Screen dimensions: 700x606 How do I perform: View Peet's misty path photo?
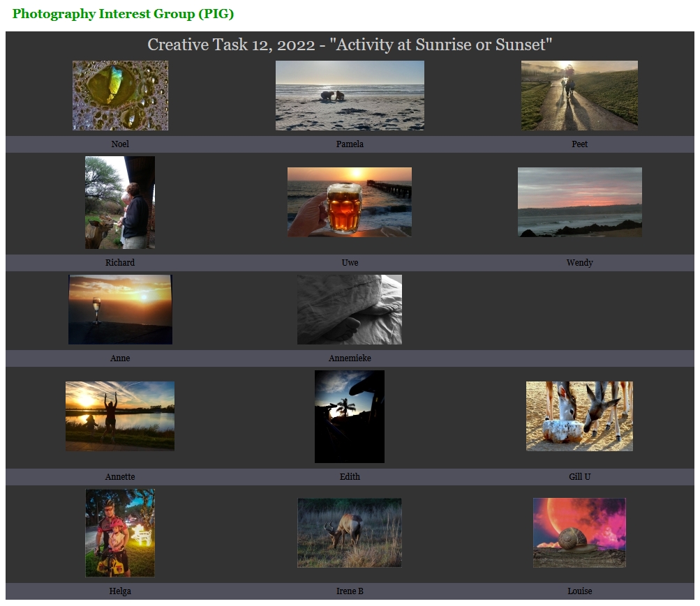[579, 96]
